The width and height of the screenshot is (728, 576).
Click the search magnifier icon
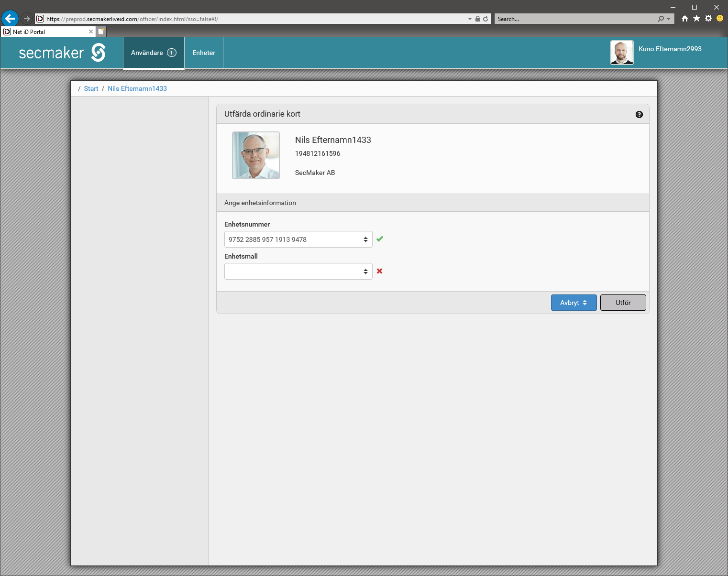pos(661,19)
